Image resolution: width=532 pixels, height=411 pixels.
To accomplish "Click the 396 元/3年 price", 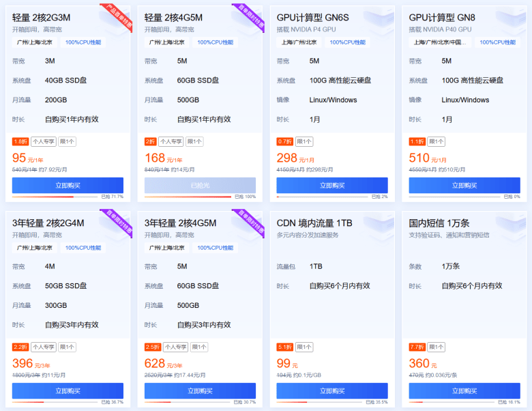I will tap(31, 363).
